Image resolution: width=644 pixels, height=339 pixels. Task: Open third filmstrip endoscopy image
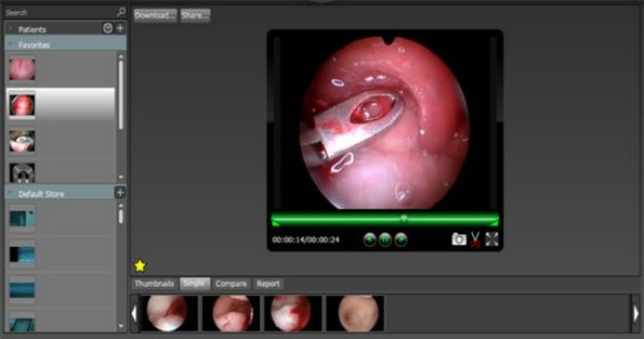tap(293, 313)
